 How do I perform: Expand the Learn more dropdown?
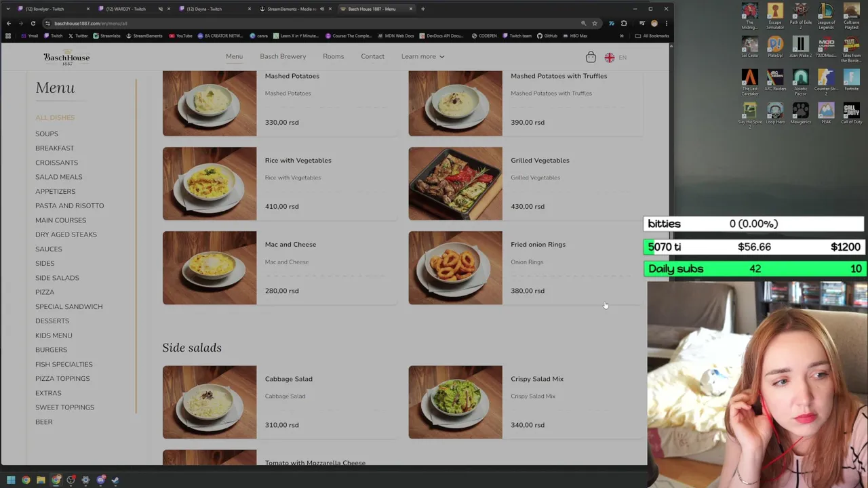click(422, 56)
